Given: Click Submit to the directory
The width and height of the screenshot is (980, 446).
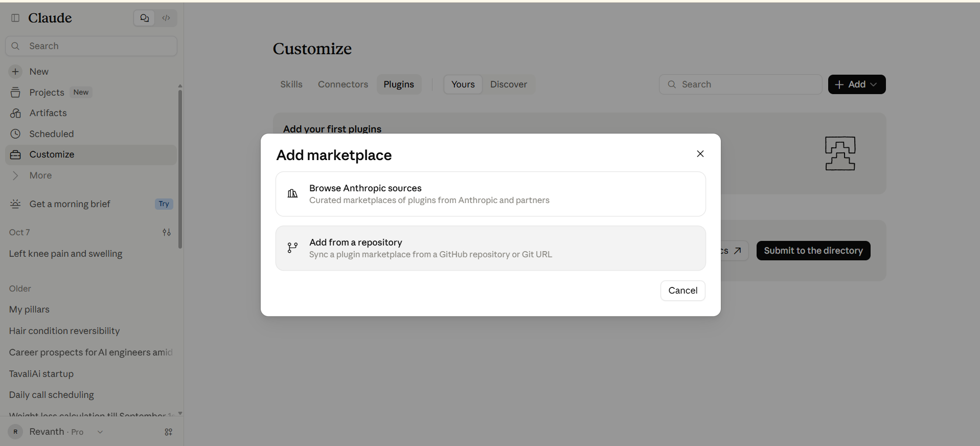Looking at the screenshot, I should pyautogui.click(x=813, y=251).
